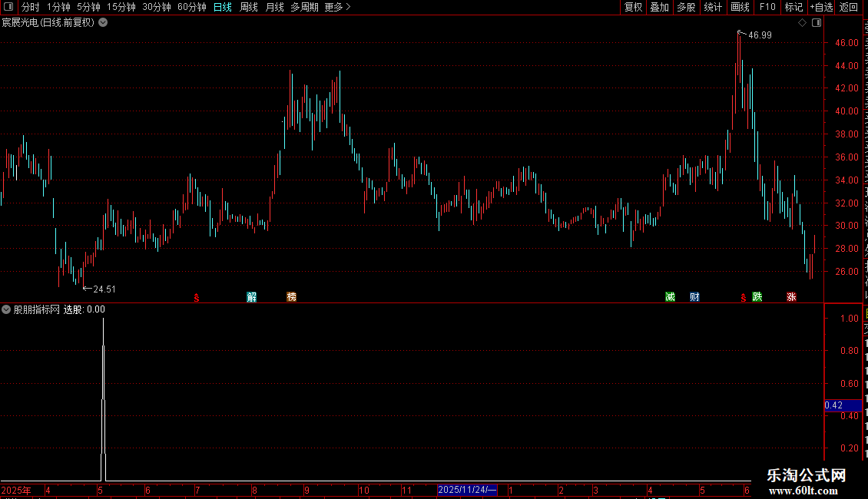Click the 46.99 high price label
Screen dimensions: 868x499
coord(760,35)
